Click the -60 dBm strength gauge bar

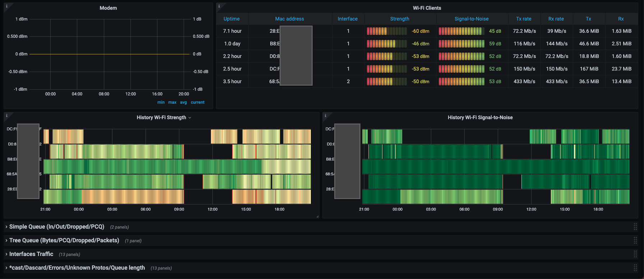pyautogui.click(x=387, y=31)
